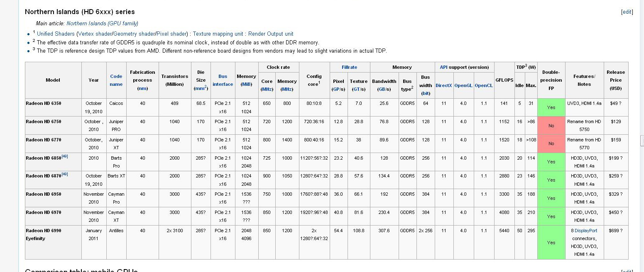Screen dimensions: 644x272
Task: Click the green Yes cell for HD 6990
Action: pos(551,243)
